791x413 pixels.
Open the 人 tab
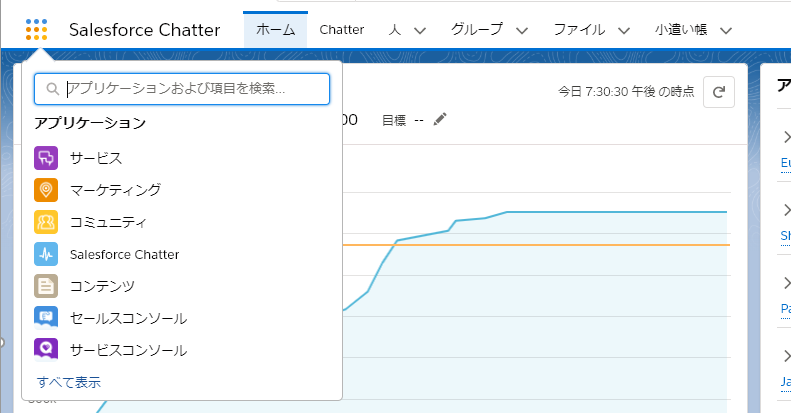pos(394,30)
